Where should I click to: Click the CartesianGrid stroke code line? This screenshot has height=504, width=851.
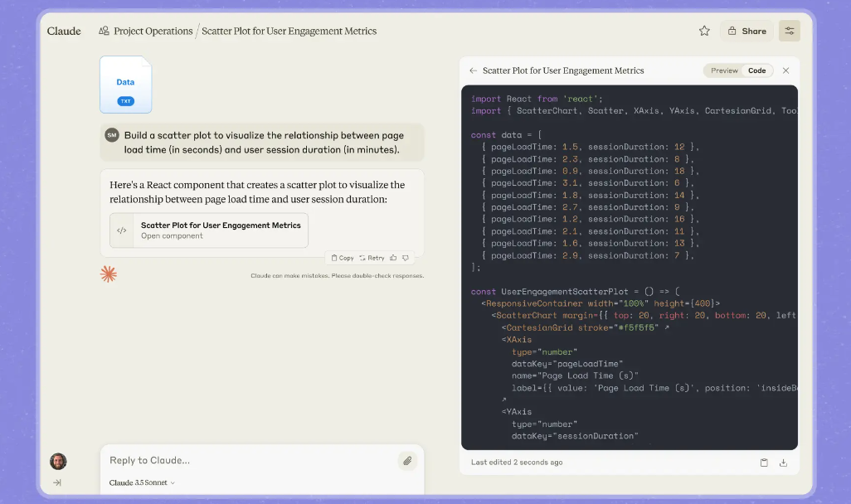coord(585,327)
